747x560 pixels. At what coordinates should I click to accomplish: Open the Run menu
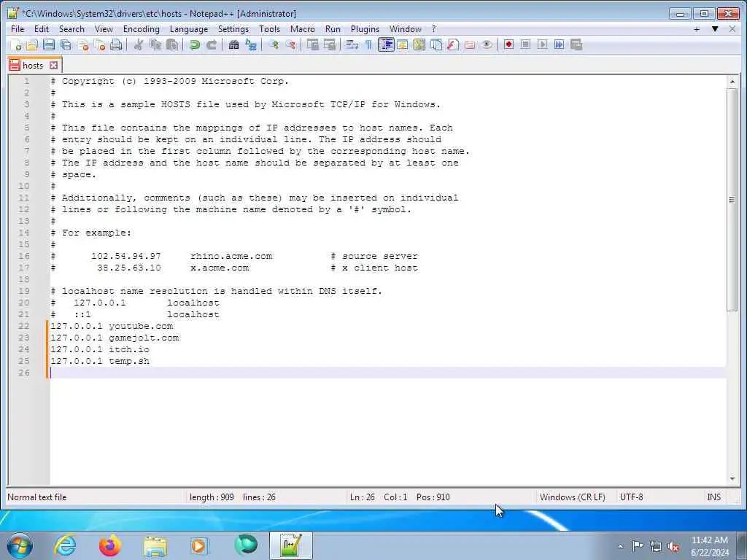tap(333, 29)
